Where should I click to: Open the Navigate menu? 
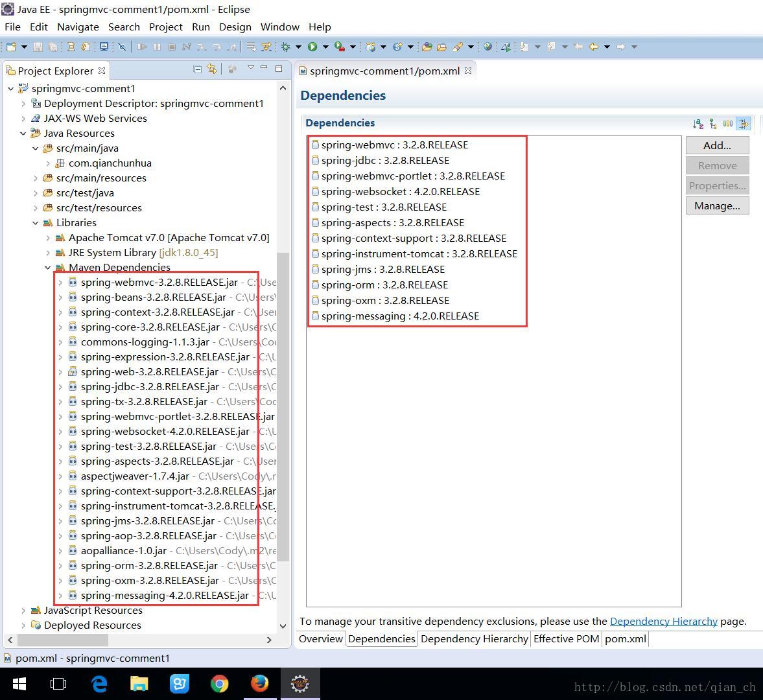tap(78, 27)
